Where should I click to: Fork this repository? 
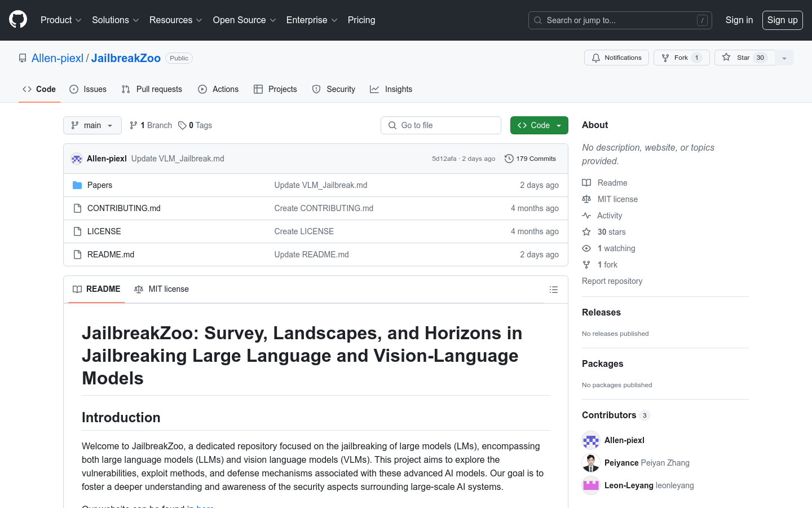pyautogui.click(x=681, y=58)
